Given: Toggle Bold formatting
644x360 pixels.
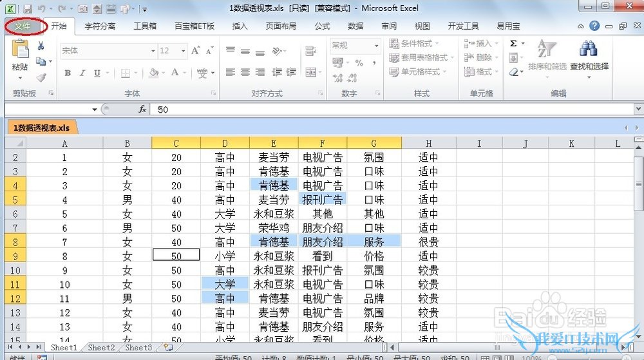Looking at the screenshot, I should click(68, 73).
